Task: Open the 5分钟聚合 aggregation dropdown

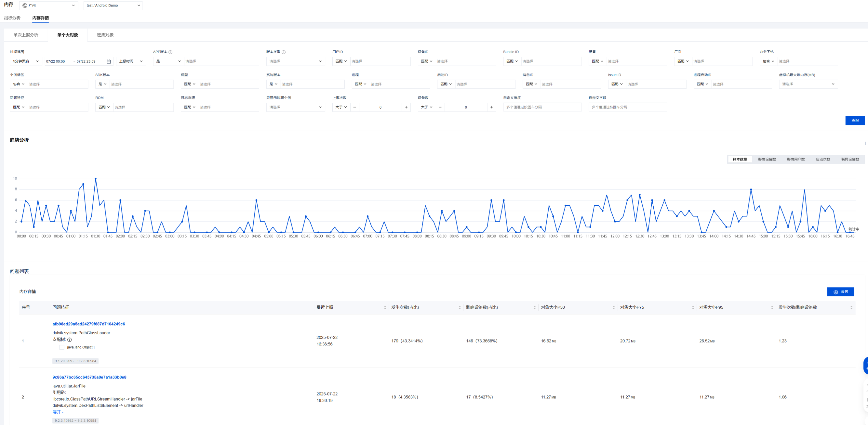Action: [x=26, y=61]
